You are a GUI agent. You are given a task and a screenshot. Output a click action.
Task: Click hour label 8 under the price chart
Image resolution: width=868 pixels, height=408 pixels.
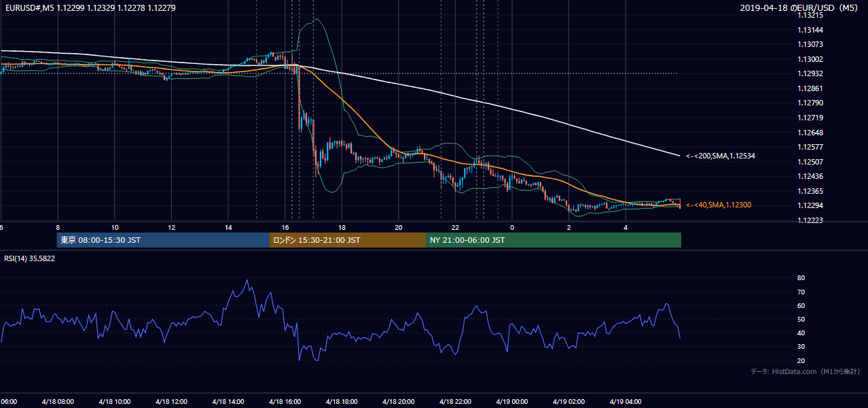click(x=58, y=227)
